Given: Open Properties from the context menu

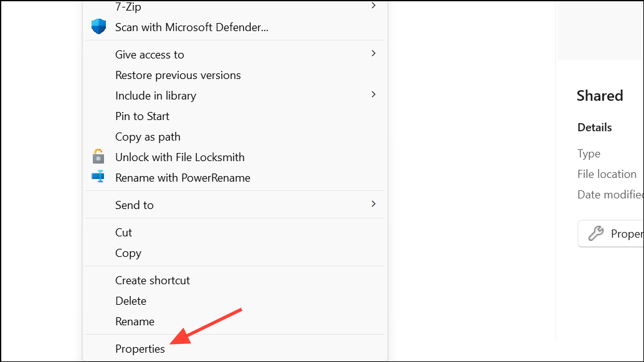Looking at the screenshot, I should pos(140,348).
